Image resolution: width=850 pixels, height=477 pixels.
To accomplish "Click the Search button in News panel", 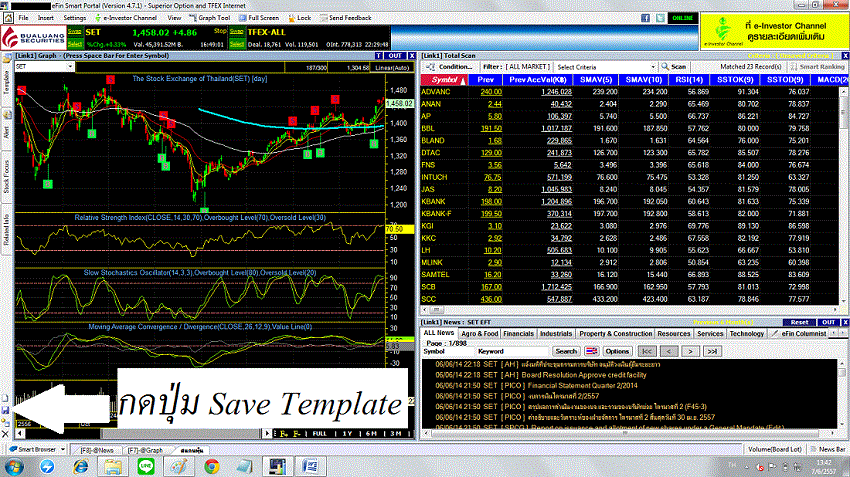I will click(x=566, y=351).
